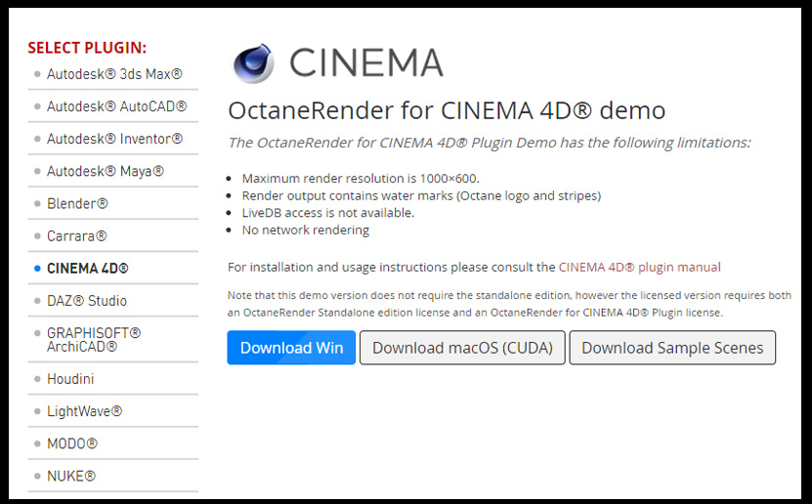Select Autodesk Inventor plugin
This screenshot has height=504, width=812.
[114, 139]
